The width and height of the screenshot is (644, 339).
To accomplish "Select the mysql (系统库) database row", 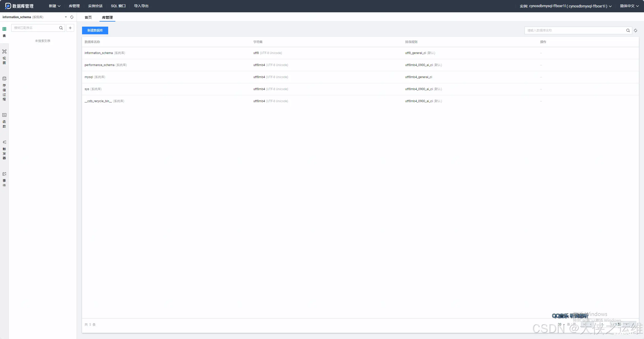I will click(x=360, y=77).
